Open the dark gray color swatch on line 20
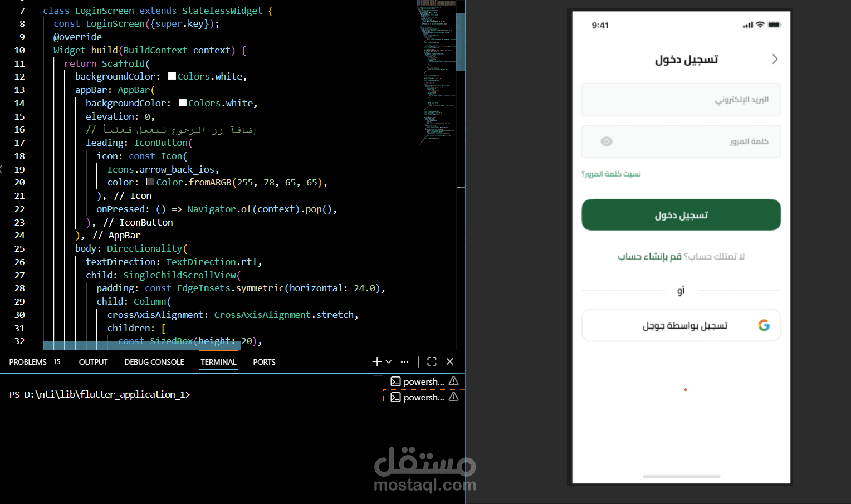Image resolution: width=851 pixels, height=504 pixels. [150, 182]
